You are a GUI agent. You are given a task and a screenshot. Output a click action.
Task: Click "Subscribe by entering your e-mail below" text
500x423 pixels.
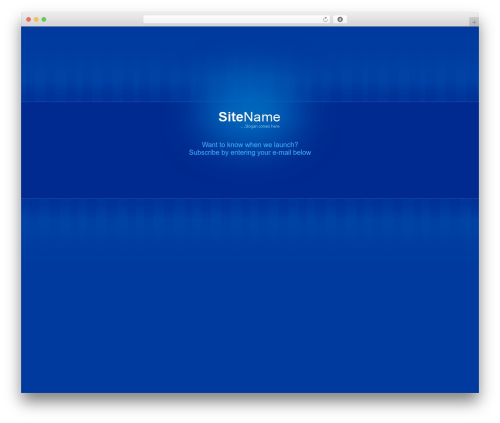[250, 153]
